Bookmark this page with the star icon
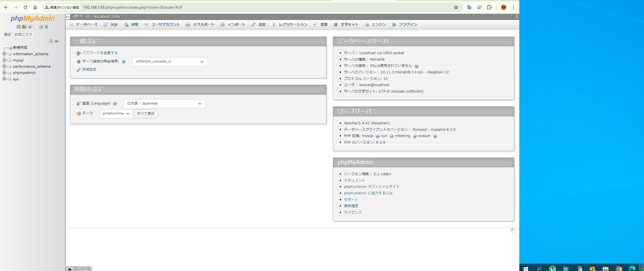 coord(456,7)
